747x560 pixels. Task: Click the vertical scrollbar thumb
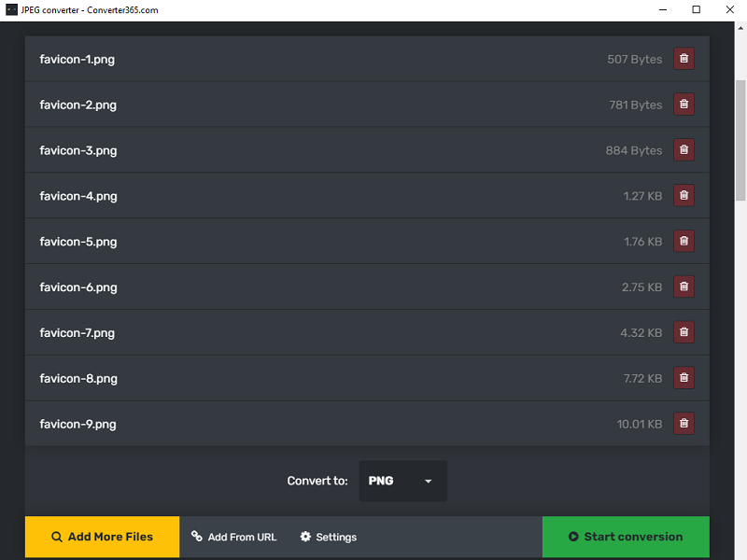tap(740, 140)
